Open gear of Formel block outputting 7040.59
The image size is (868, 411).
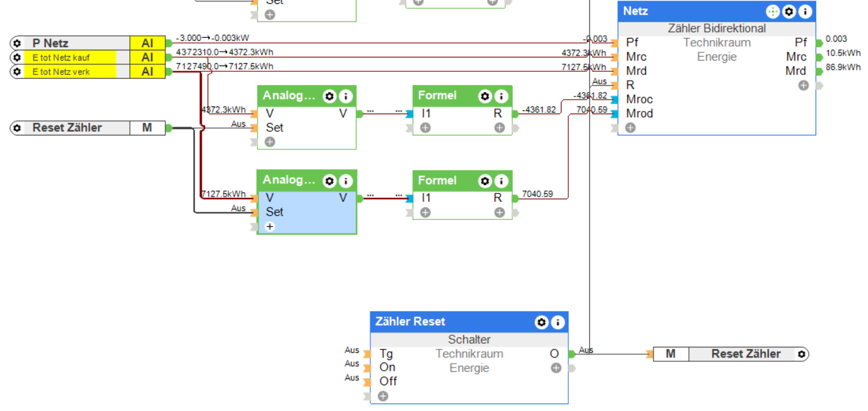(484, 181)
